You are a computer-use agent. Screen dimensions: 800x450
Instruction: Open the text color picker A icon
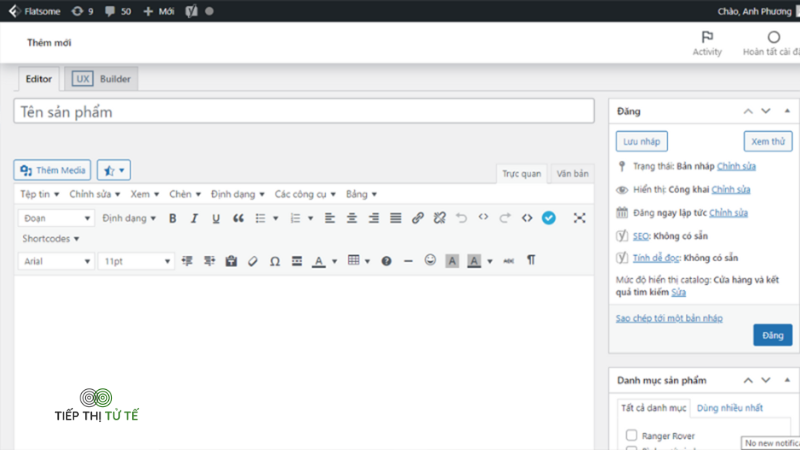coord(319,261)
